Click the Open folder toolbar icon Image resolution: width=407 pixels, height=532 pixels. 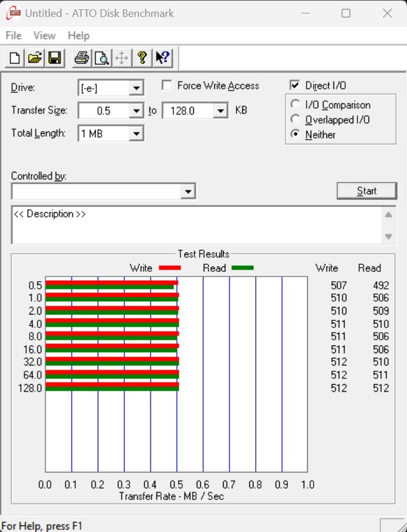[34, 58]
